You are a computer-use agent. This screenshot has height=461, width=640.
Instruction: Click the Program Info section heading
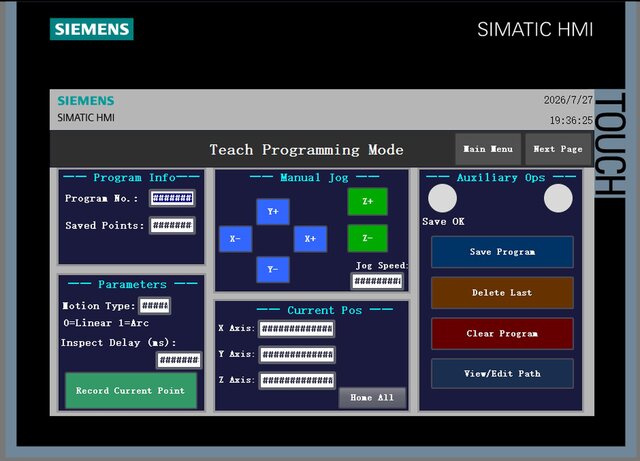click(x=131, y=178)
